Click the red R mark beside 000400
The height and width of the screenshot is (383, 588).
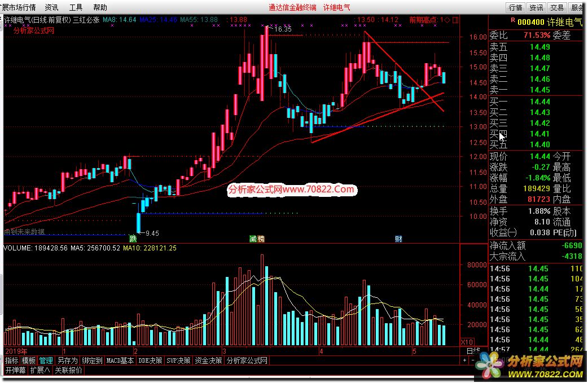(x=513, y=20)
